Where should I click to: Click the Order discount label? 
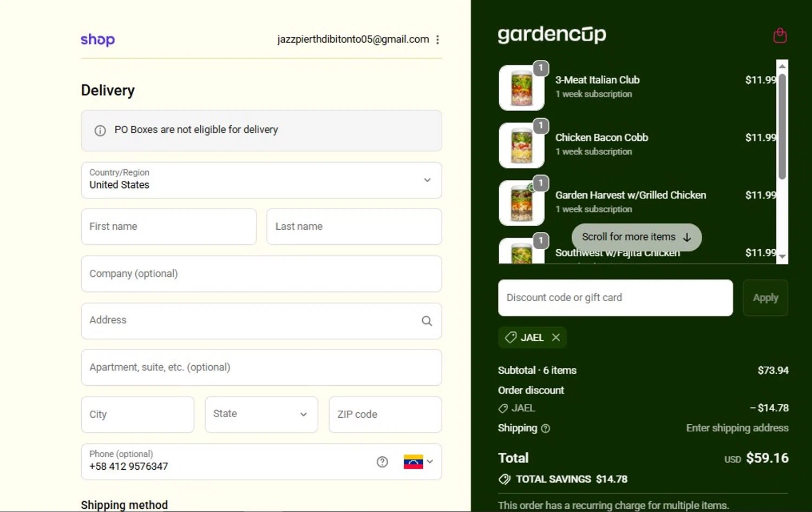pyautogui.click(x=531, y=391)
